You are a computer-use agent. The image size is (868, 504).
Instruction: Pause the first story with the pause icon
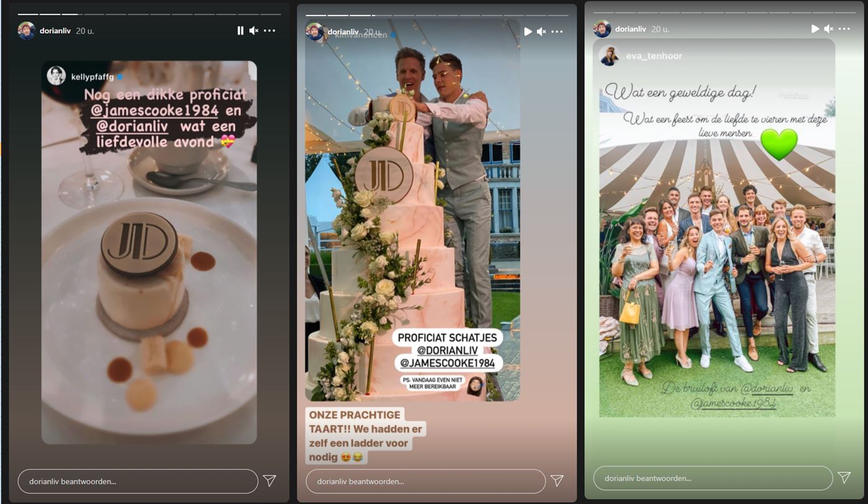(240, 30)
